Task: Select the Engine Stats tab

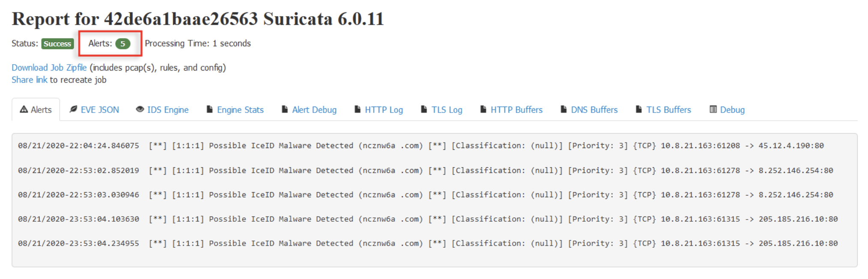Action: coord(235,110)
